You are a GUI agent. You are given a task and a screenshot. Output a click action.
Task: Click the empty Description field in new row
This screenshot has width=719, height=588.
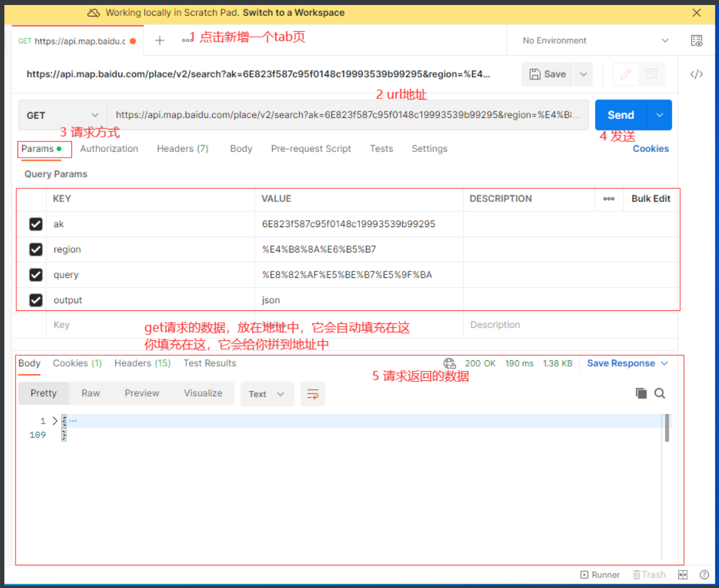point(570,325)
